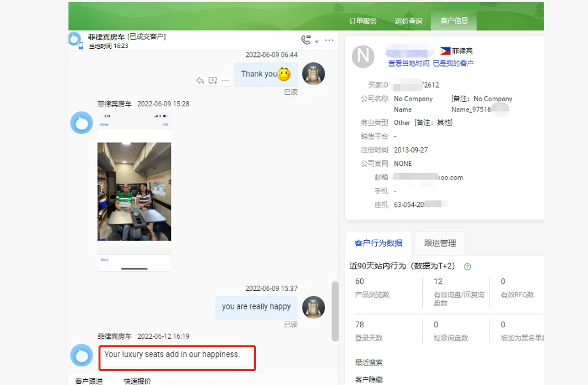This screenshot has height=385, width=588.
Task: Click the chat panel vertical scrollbar
Action: pyautogui.click(x=335, y=311)
